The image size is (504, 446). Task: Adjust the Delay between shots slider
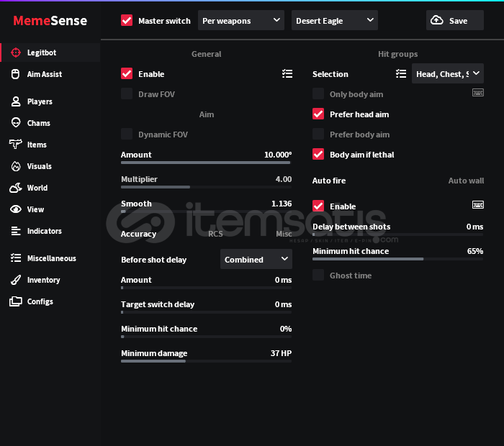397,235
